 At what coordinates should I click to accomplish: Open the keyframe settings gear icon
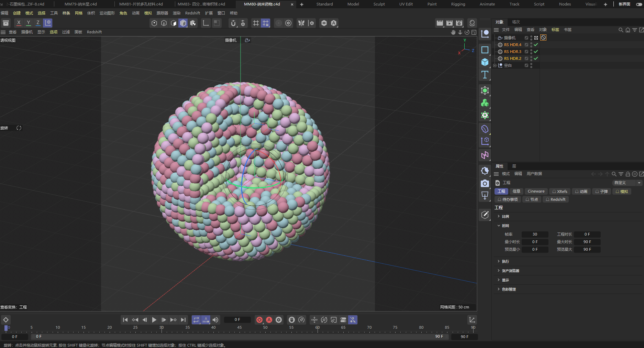(x=279, y=320)
